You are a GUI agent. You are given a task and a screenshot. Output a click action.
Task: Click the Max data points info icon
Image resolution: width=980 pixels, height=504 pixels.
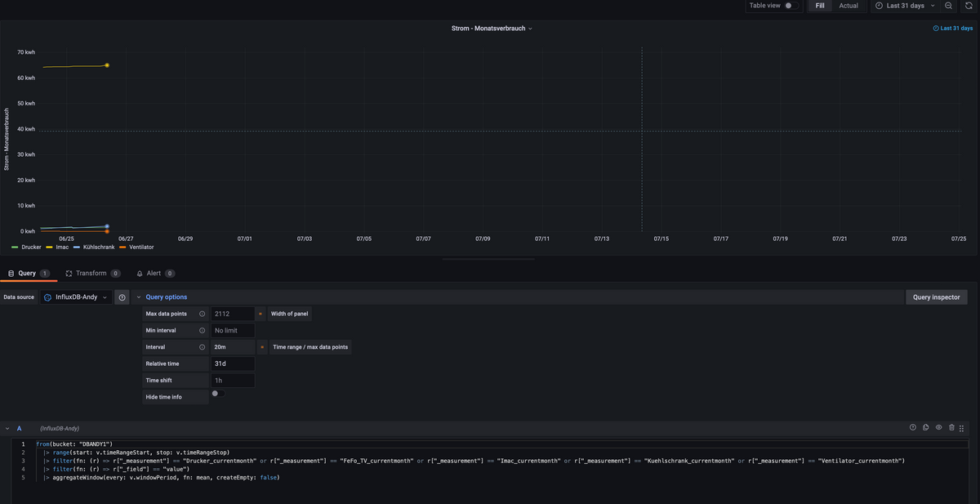202,314
